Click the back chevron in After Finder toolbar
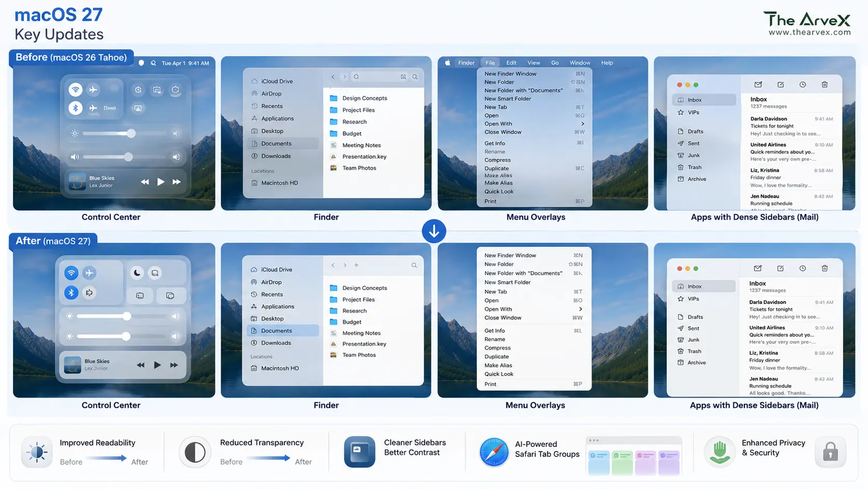The width and height of the screenshot is (868, 489). click(x=333, y=265)
